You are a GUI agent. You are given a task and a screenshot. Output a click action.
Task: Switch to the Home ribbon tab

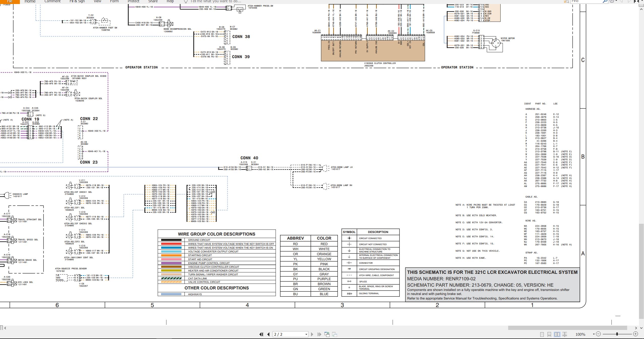click(30, 1)
